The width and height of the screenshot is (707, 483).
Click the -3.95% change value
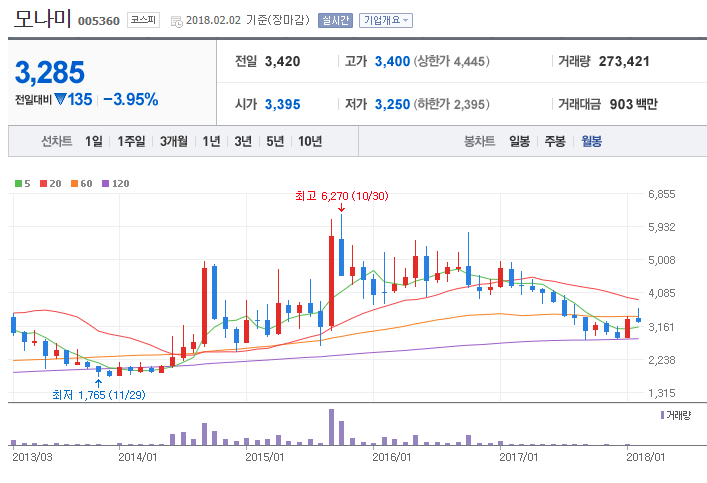coord(131,99)
